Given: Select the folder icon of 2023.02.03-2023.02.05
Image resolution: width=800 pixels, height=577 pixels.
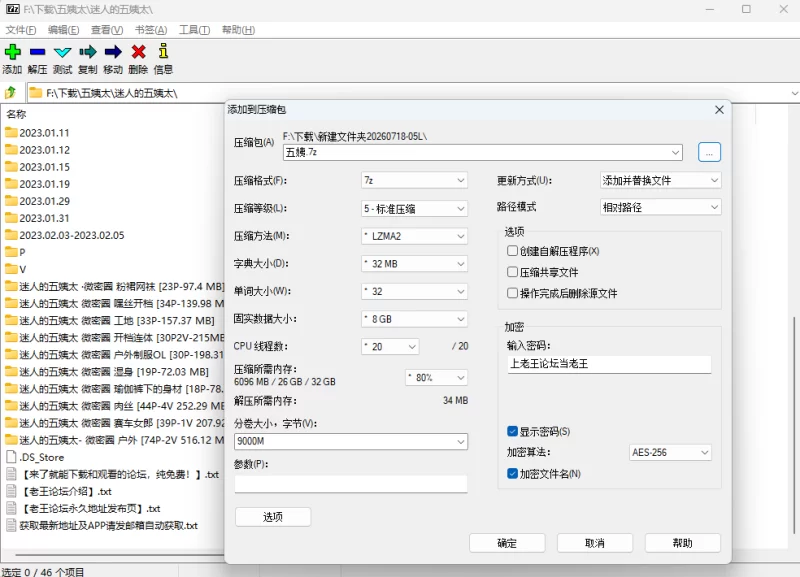Looking at the screenshot, I should (11, 235).
